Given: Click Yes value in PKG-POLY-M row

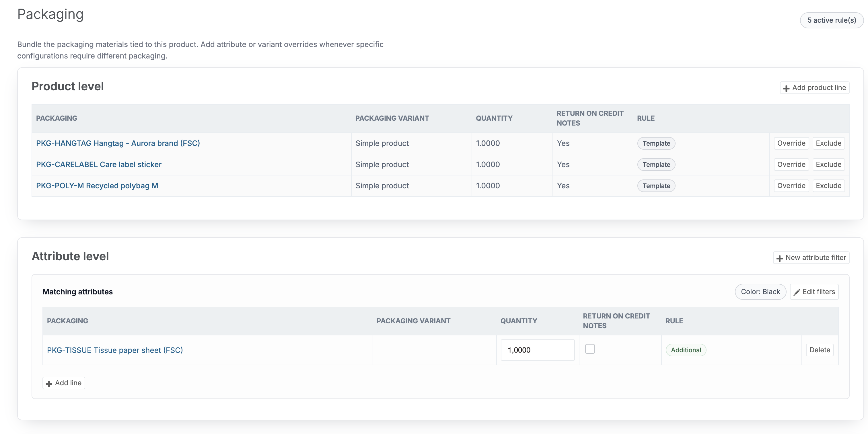Looking at the screenshot, I should (x=563, y=185).
